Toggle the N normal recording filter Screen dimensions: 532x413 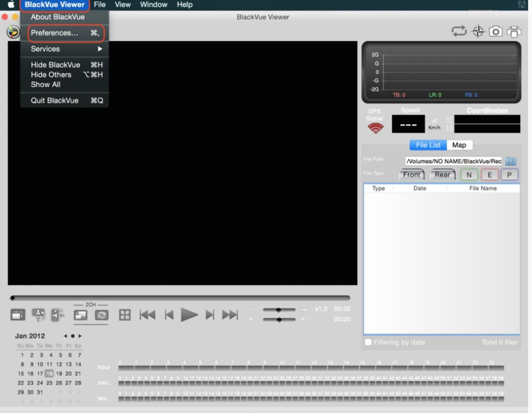469,175
